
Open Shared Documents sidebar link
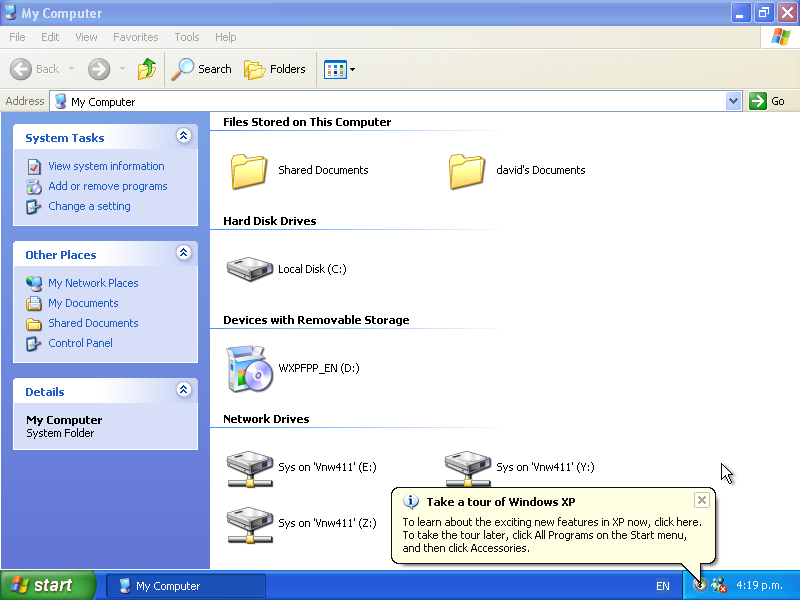93,323
